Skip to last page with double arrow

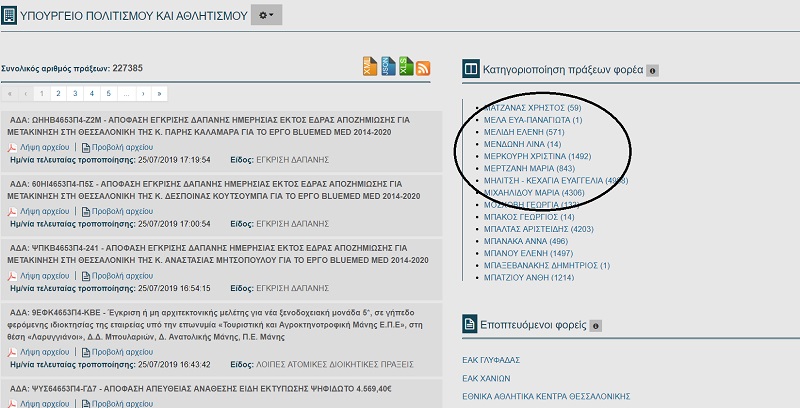coord(159,93)
